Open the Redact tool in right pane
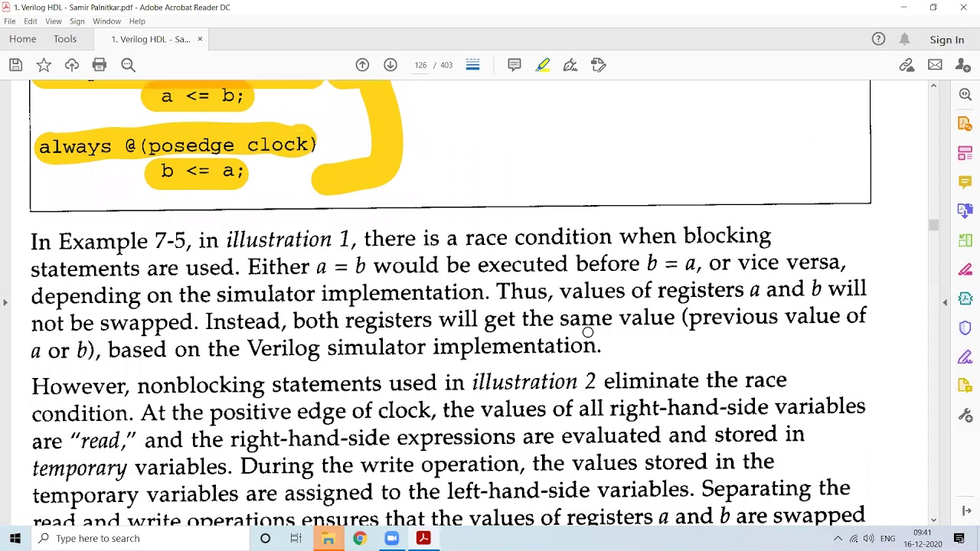 965,269
